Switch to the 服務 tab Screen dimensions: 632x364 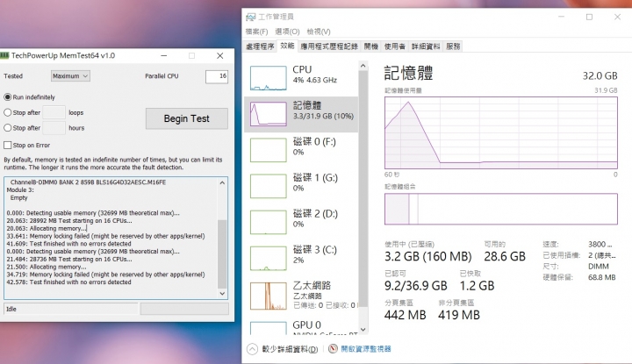453,46
